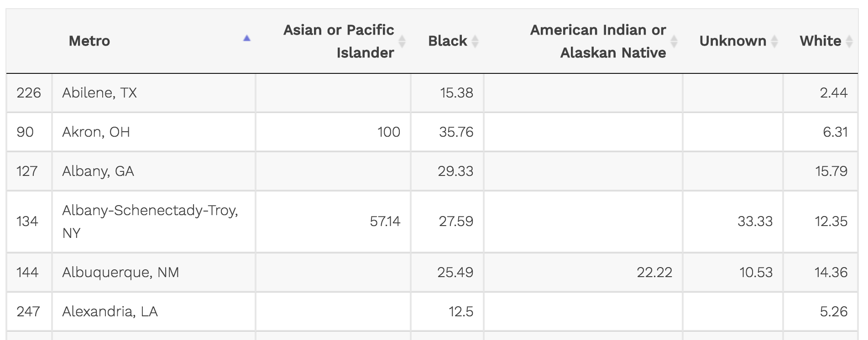Click row index 226
The width and height of the screenshot is (868, 340).
pyautogui.click(x=29, y=93)
